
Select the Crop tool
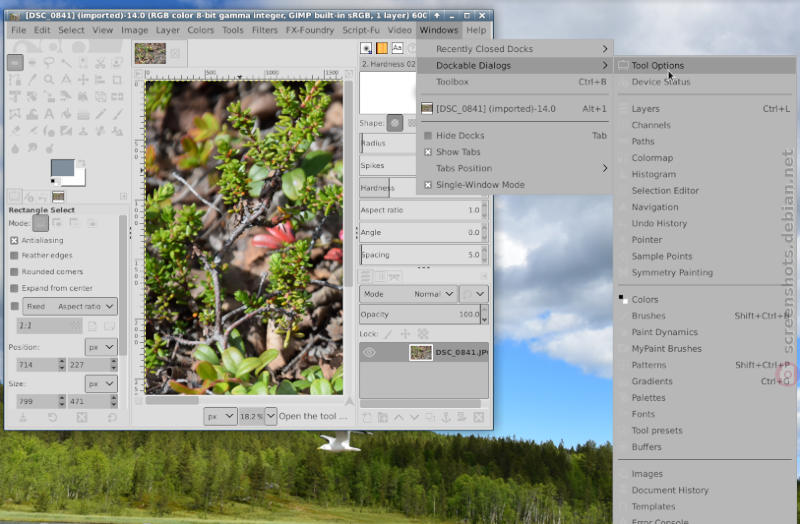coord(117,80)
